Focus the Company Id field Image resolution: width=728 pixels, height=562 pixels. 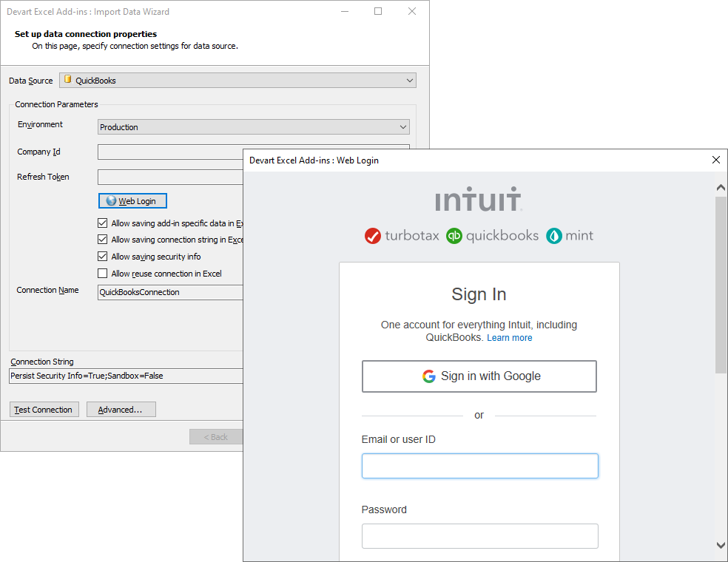tap(170, 152)
